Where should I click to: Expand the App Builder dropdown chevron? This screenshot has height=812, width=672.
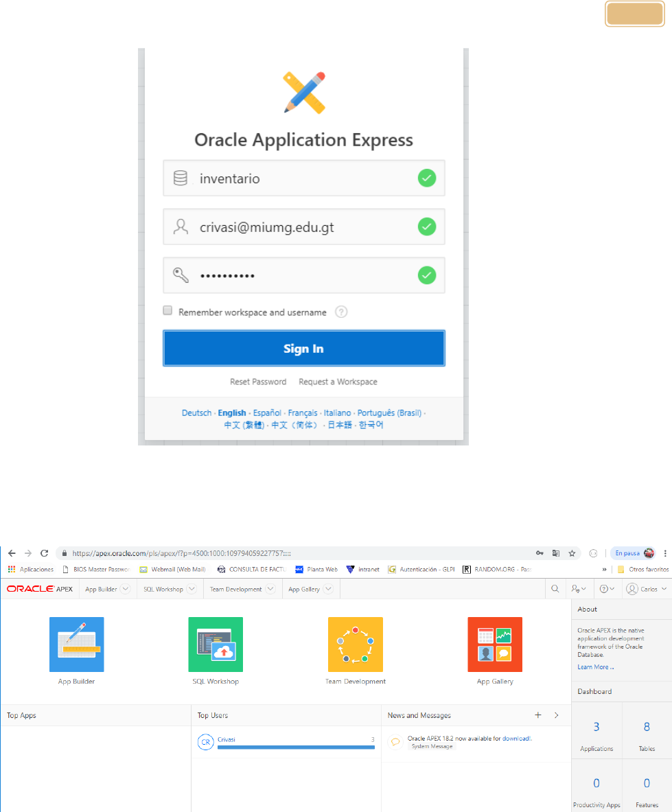coord(126,589)
